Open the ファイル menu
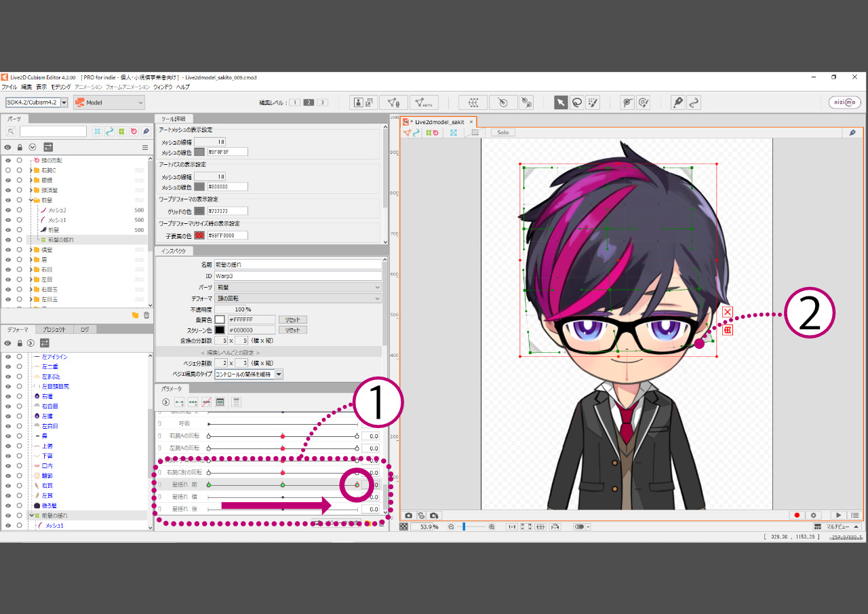Image resolution: width=868 pixels, height=614 pixels. click(x=9, y=87)
